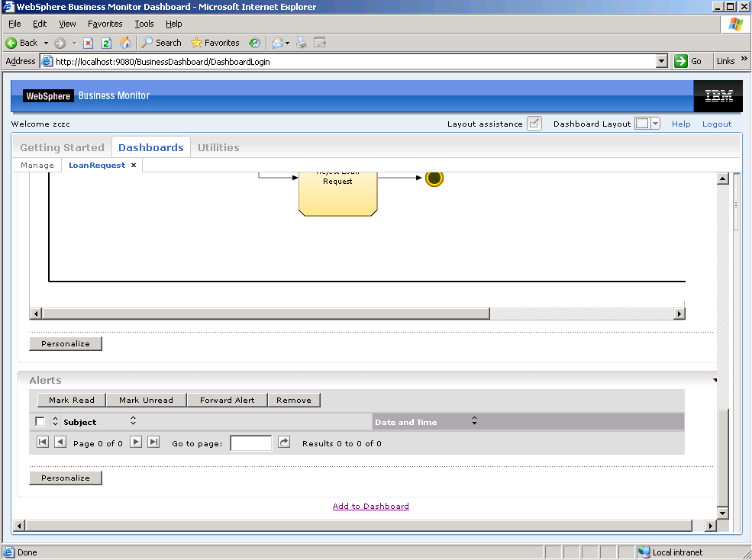Click the Mail envelope icon
The image size is (752, 560).
[277, 43]
